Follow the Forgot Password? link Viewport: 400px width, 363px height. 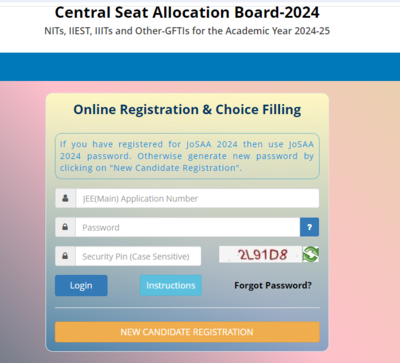tap(273, 285)
